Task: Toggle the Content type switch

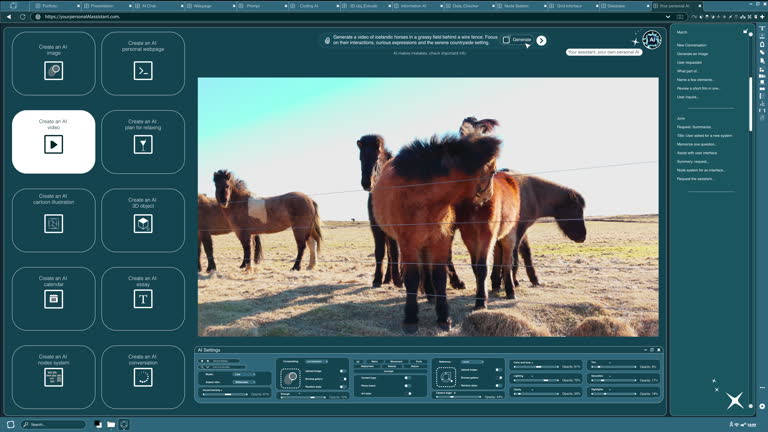Action: coord(407,378)
